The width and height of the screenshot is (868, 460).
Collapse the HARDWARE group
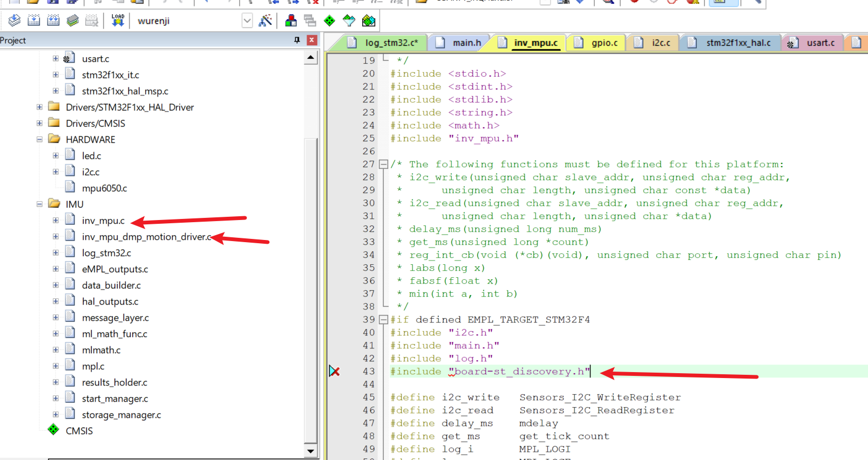39,139
